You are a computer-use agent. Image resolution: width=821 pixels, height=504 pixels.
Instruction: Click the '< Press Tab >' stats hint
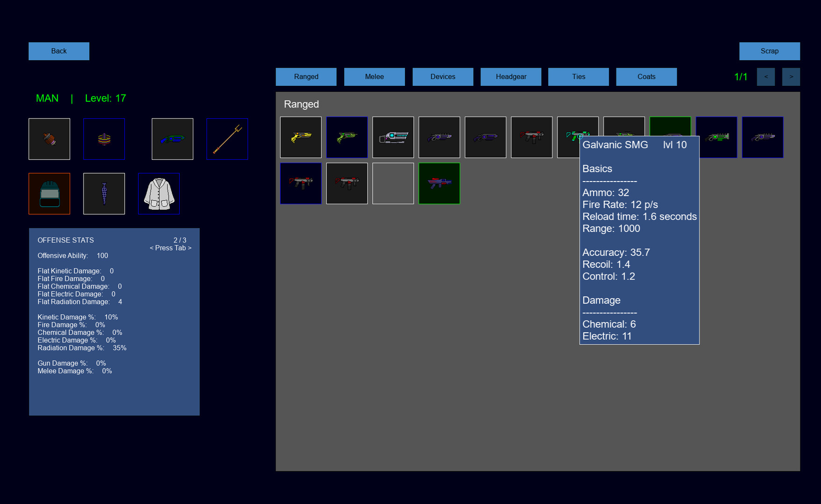click(x=170, y=248)
